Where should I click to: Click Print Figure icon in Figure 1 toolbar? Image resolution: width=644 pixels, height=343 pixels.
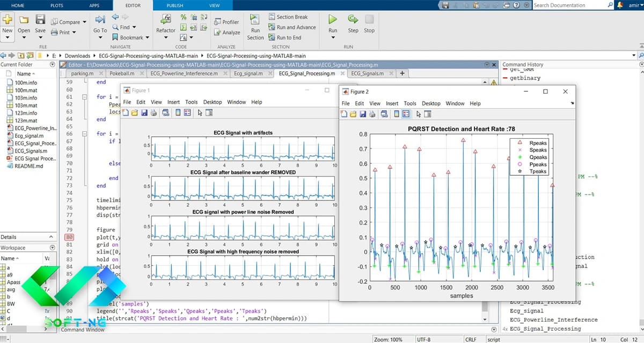pyautogui.click(x=153, y=113)
